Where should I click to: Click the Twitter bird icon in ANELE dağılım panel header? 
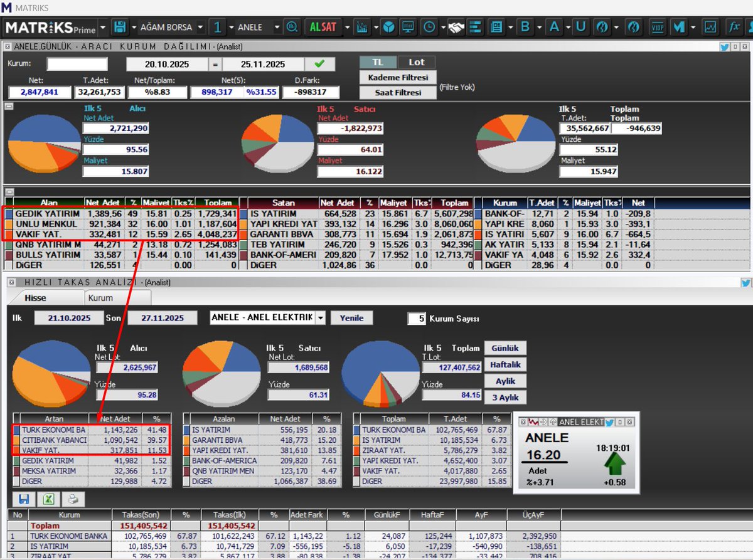point(724,47)
